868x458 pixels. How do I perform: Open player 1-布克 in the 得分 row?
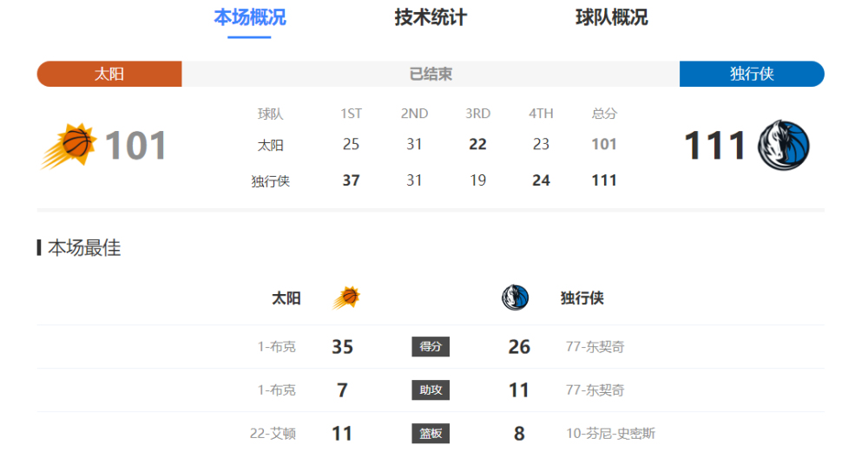[x=276, y=347]
